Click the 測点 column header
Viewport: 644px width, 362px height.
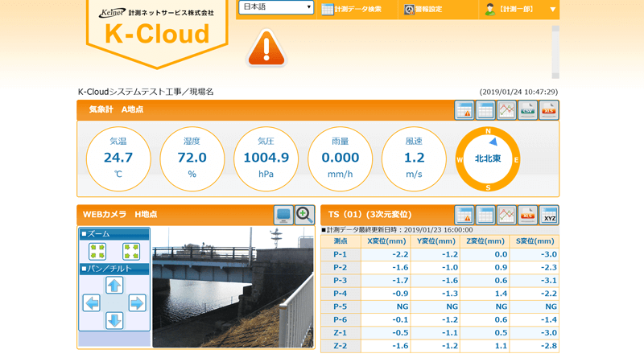341,241
